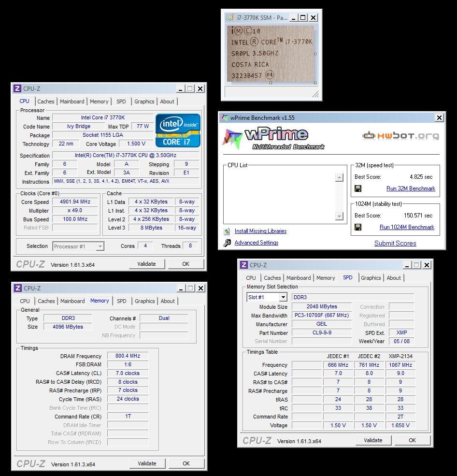Click the Memory Size value 4096 MBytes
Screen dimensions: 457x476
click(x=68, y=327)
